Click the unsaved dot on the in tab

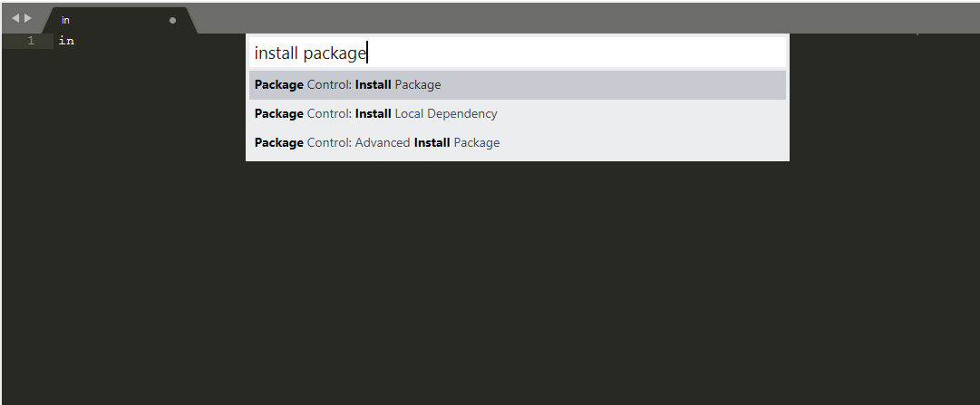click(x=172, y=20)
